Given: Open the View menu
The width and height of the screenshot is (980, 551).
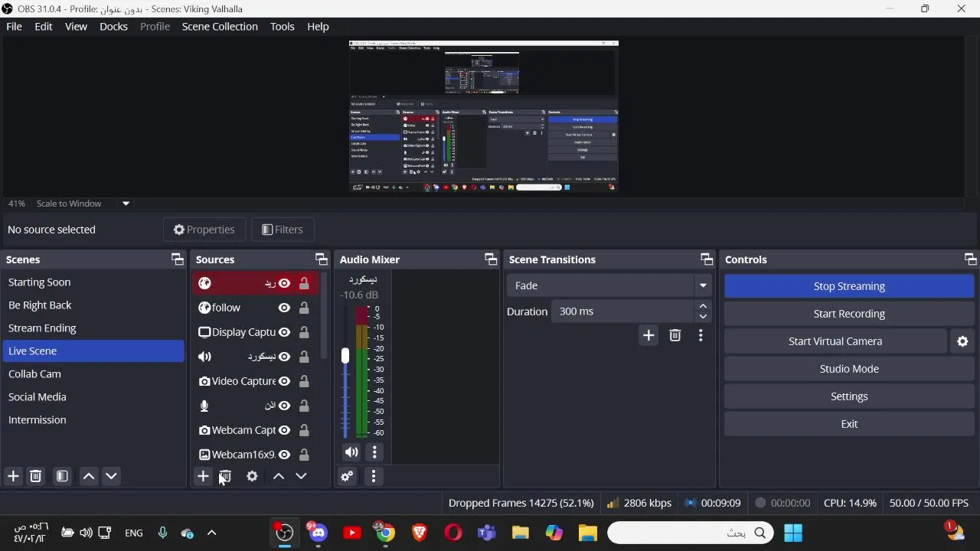Looking at the screenshot, I should pyautogui.click(x=76, y=26).
